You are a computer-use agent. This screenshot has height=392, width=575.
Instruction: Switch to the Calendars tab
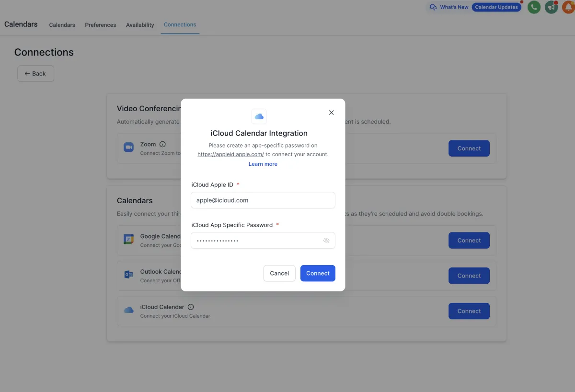pos(62,25)
